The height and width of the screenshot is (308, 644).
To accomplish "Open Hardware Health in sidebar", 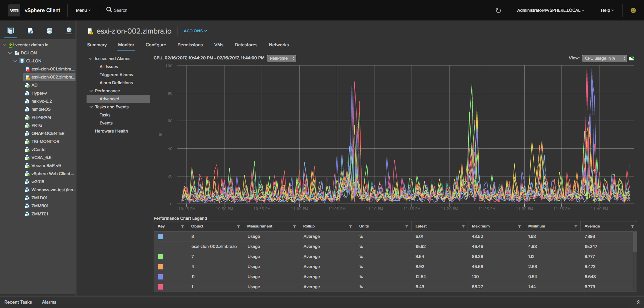I will coord(111,131).
